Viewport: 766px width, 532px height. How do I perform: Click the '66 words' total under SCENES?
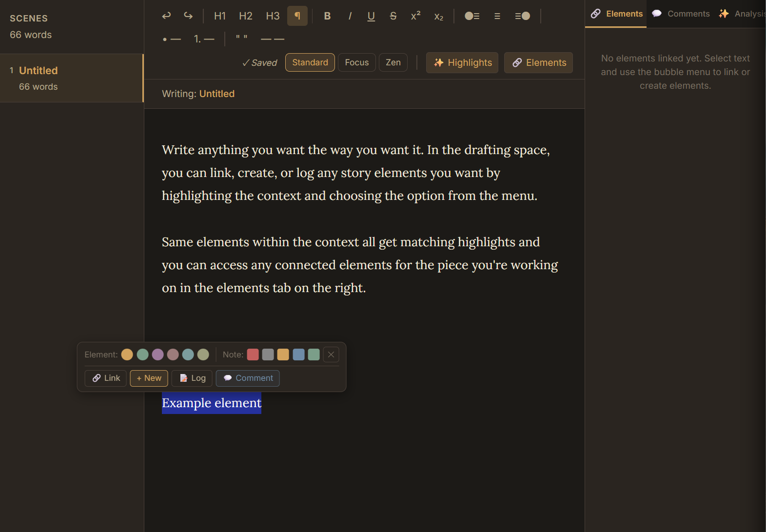31,35
